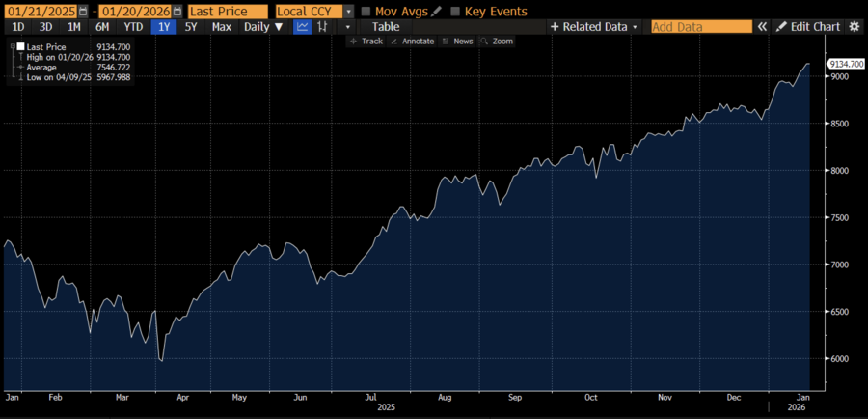Expand the Local CCY currency dropdown
Image resolution: width=868 pixels, height=419 pixels.
349,12
